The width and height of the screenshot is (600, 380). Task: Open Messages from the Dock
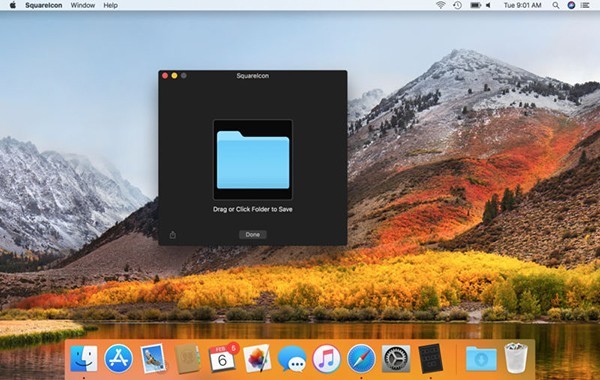pyautogui.click(x=292, y=359)
